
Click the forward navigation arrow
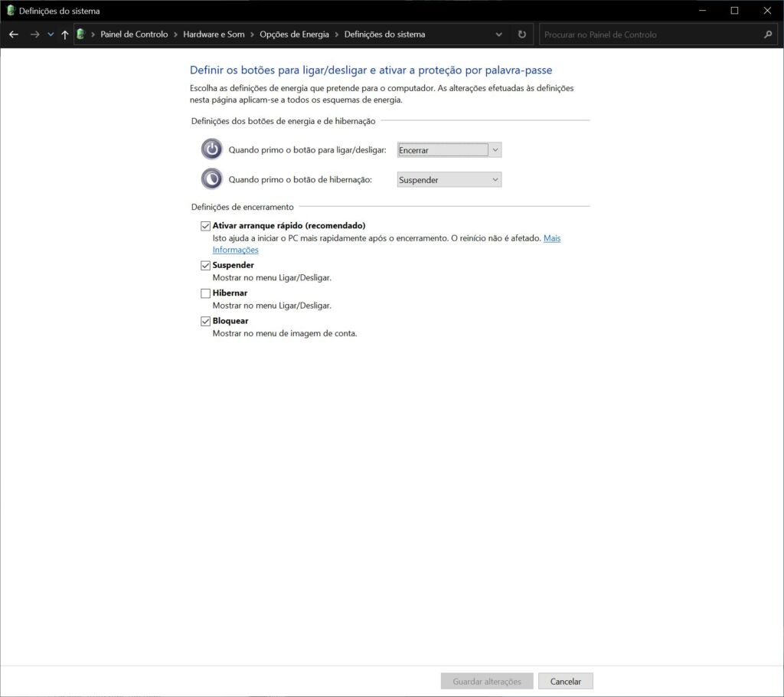pyautogui.click(x=34, y=34)
